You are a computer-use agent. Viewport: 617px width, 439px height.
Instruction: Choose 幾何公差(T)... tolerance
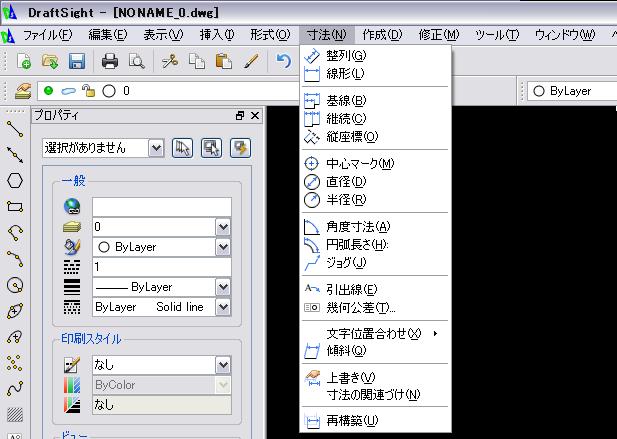pyautogui.click(x=375, y=308)
